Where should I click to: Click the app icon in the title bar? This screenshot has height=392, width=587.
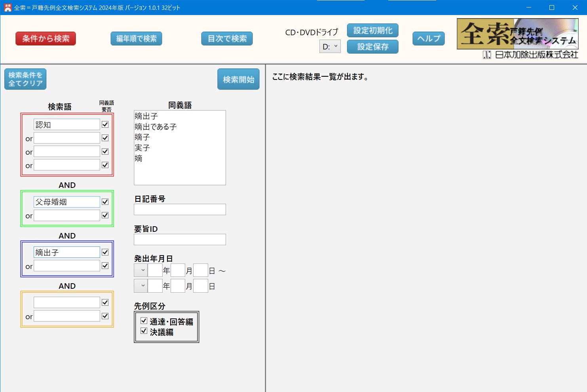(8, 8)
